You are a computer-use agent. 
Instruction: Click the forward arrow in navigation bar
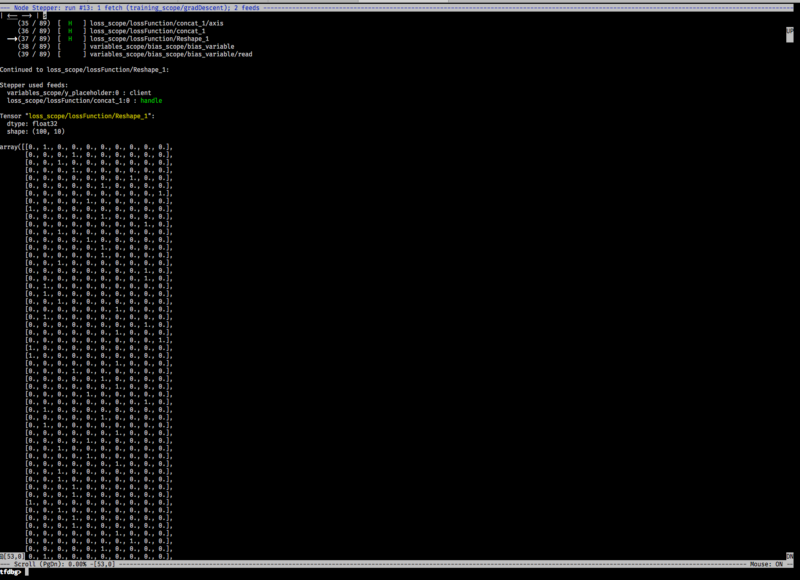(27, 16)
